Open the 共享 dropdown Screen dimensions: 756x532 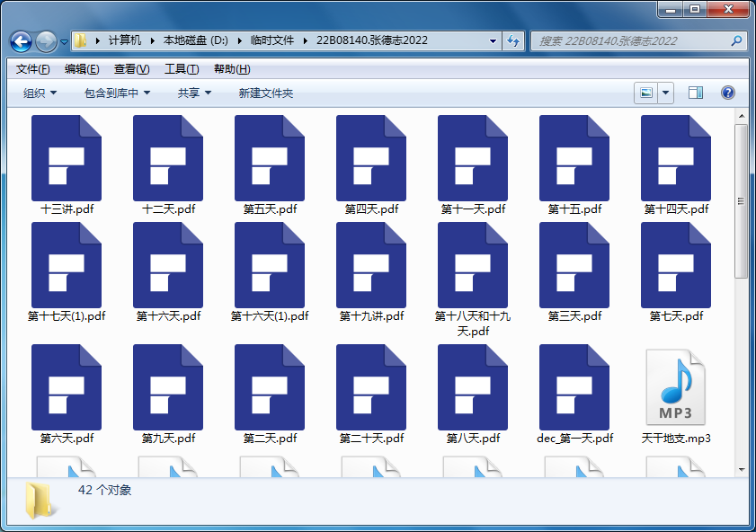click(194, 93)
